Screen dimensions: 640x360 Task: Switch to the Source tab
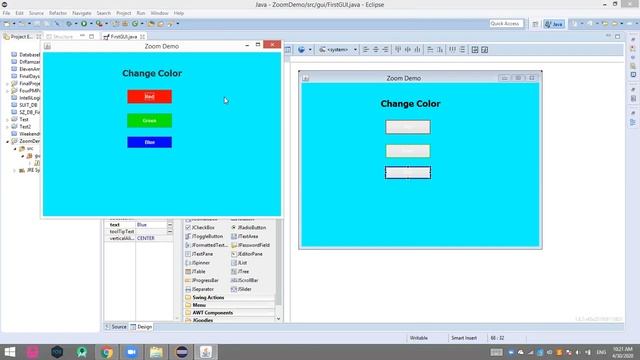coord(116,327)
